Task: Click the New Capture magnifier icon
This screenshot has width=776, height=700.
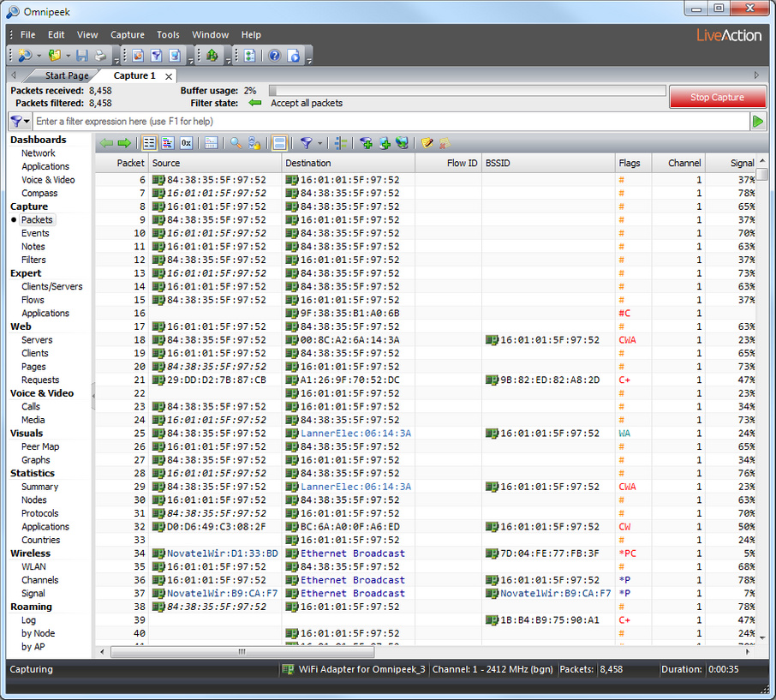Action: 25,56
